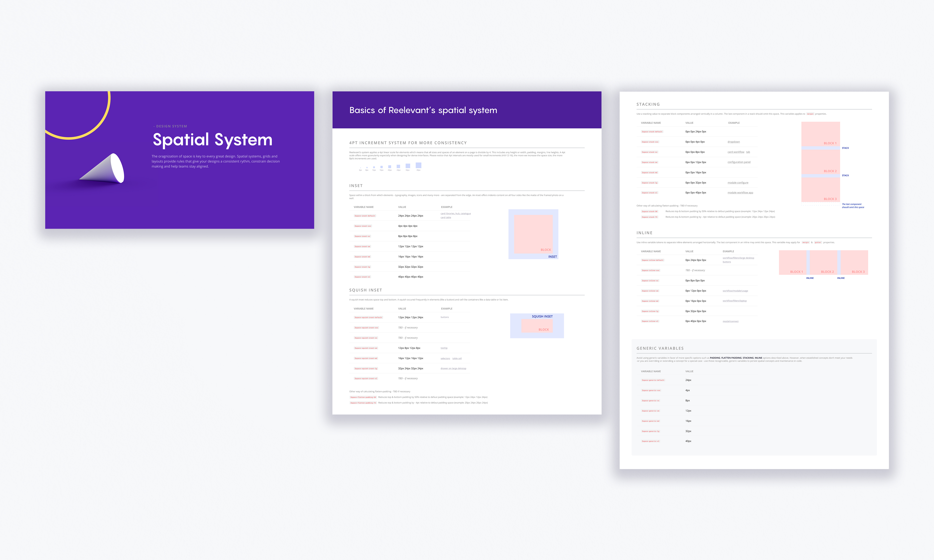Select the $space-flatten-padding-75 token
Viewport: 934px width, 560px height.
(x=363, y=403)
